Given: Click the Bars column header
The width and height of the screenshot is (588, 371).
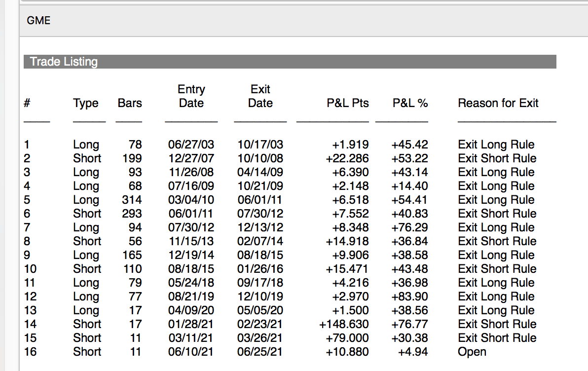Looking at the screenshot, I should (130, 103).
